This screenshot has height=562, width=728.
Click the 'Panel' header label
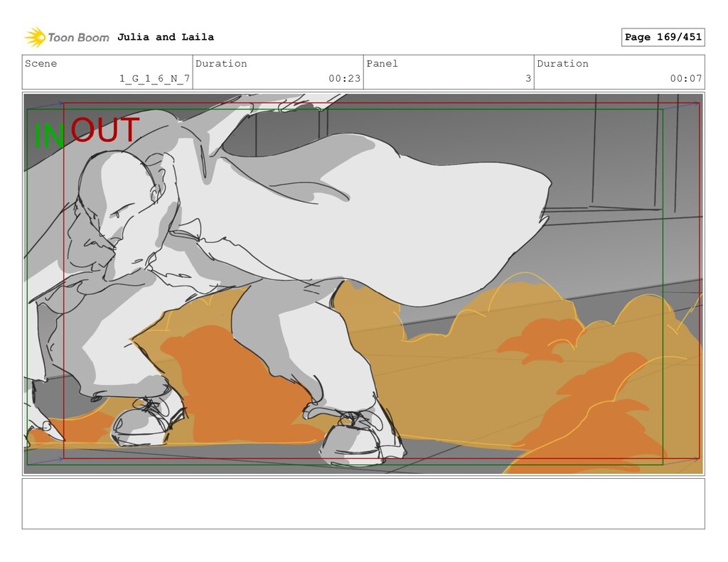pyautogui.click(x=382, y=63)
